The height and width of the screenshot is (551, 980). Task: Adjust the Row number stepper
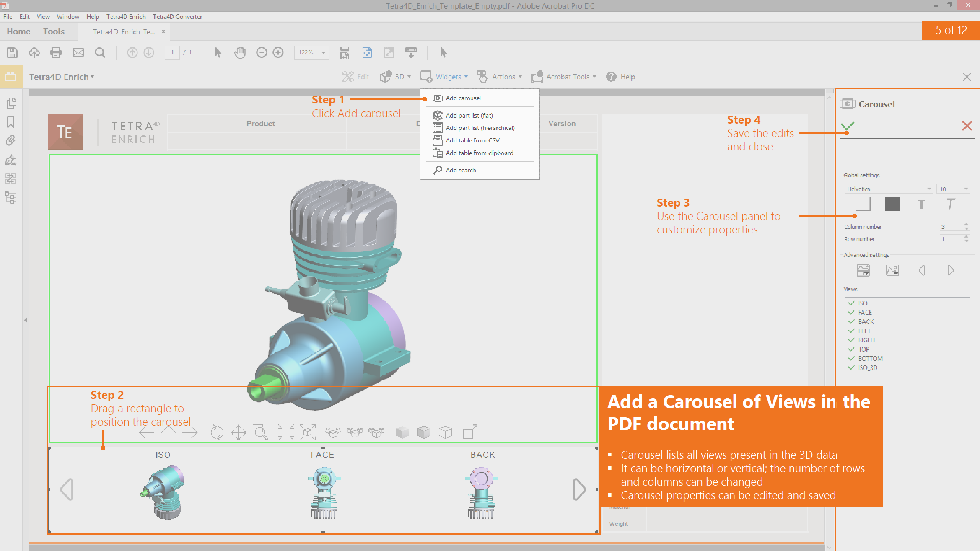tap(966, 239)
